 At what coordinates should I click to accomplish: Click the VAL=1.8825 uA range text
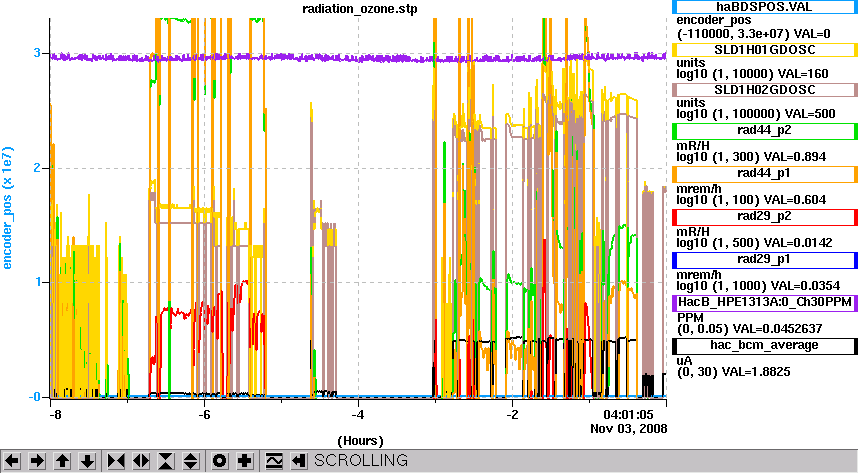click(734, 372)
